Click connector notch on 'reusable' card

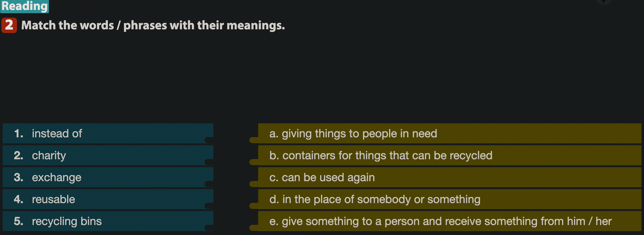pyautogui.click(x=209, y=206)
